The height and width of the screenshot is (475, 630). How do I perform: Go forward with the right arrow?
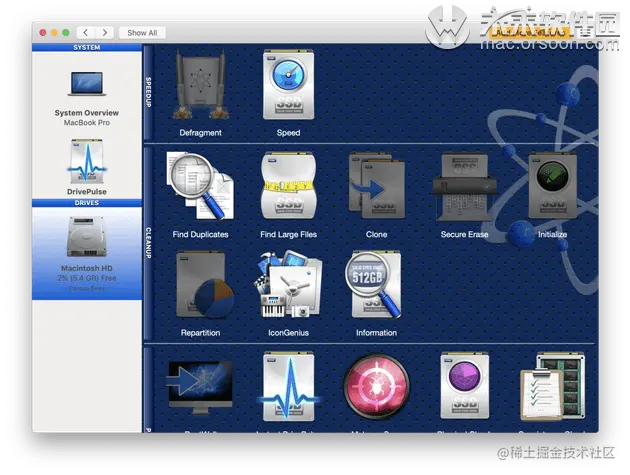104,33
